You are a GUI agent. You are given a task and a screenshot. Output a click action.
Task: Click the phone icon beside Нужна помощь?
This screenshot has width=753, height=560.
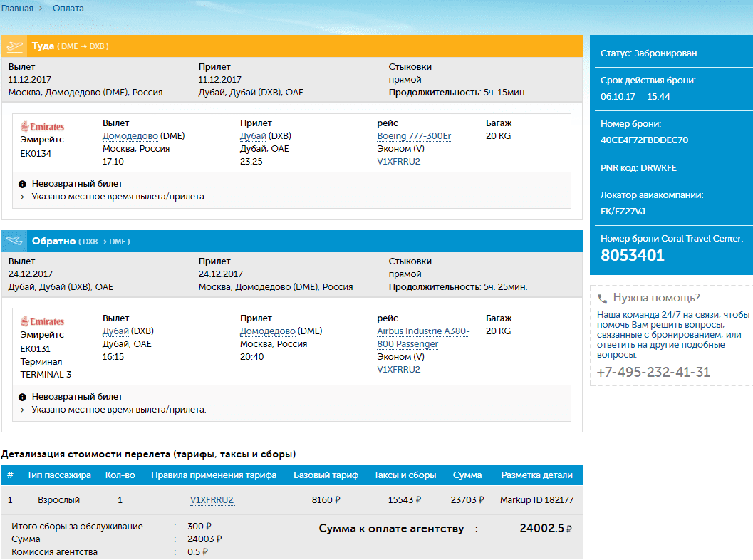click(x=602, y=299)
